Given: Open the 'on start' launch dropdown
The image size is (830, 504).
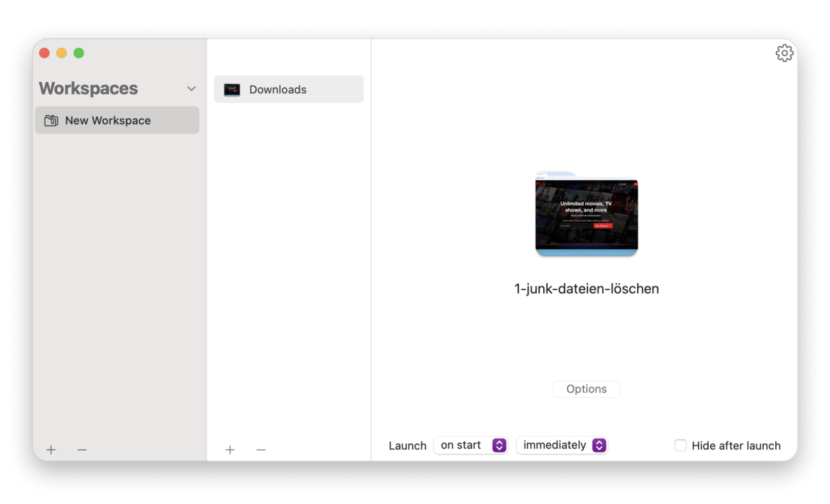Looking at the screenshot, I should pos(471,446).
